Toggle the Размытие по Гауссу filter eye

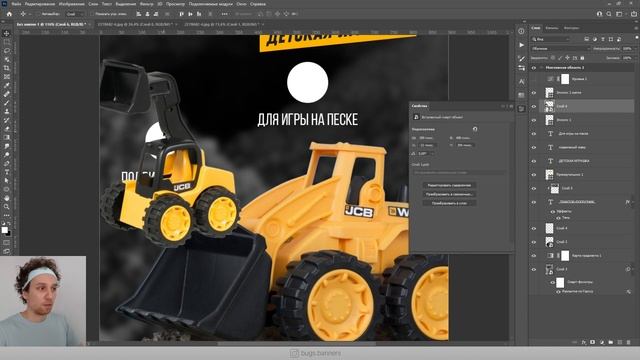(x=558, y=292)
